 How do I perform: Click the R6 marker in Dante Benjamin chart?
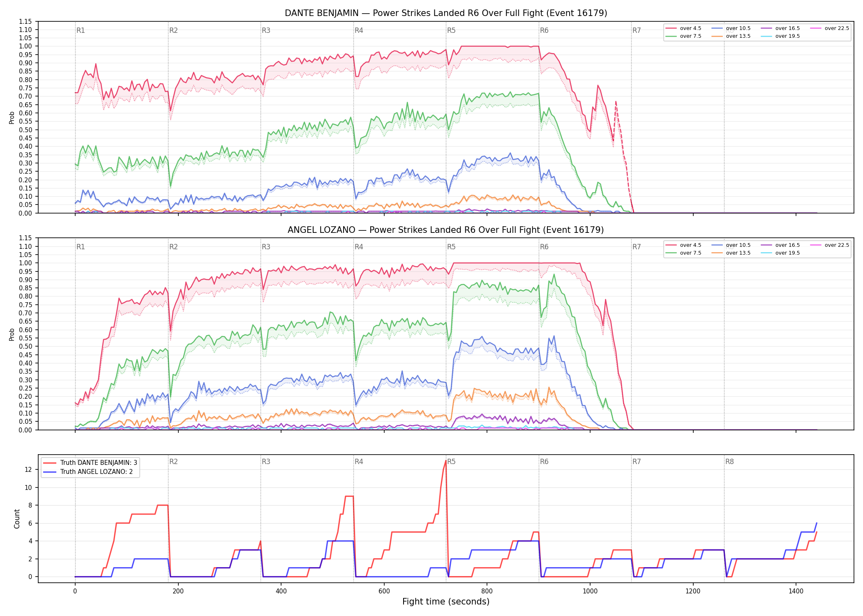coord(544,30)
